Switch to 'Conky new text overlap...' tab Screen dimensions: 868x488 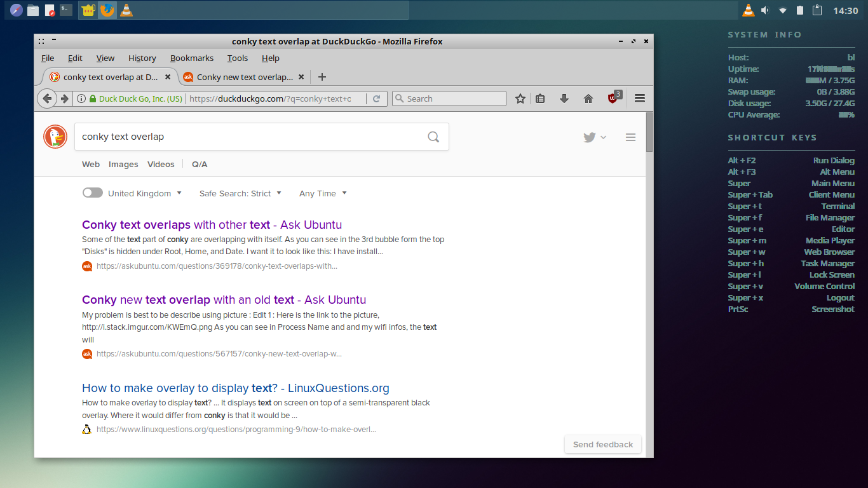[x=243, y=77]
